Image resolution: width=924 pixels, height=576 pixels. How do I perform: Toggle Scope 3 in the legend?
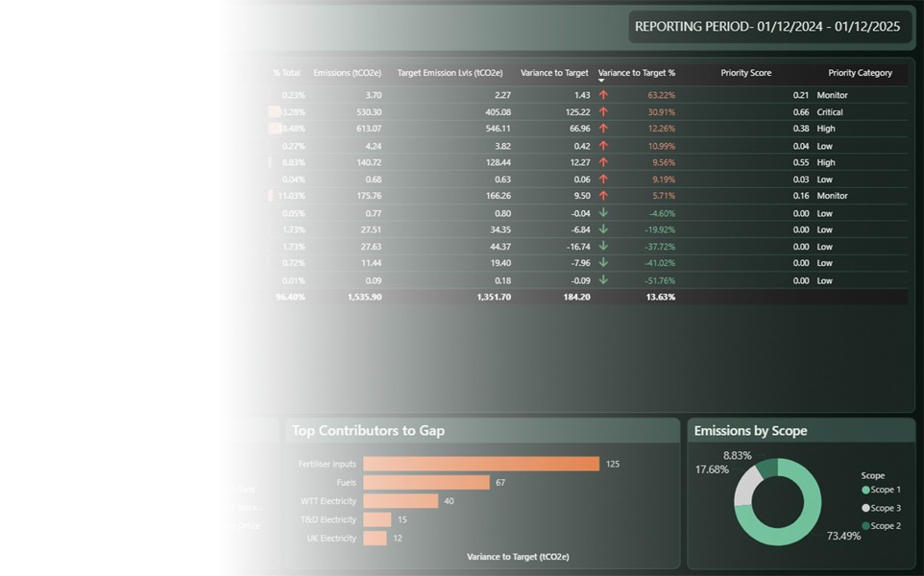pos(881,508)
